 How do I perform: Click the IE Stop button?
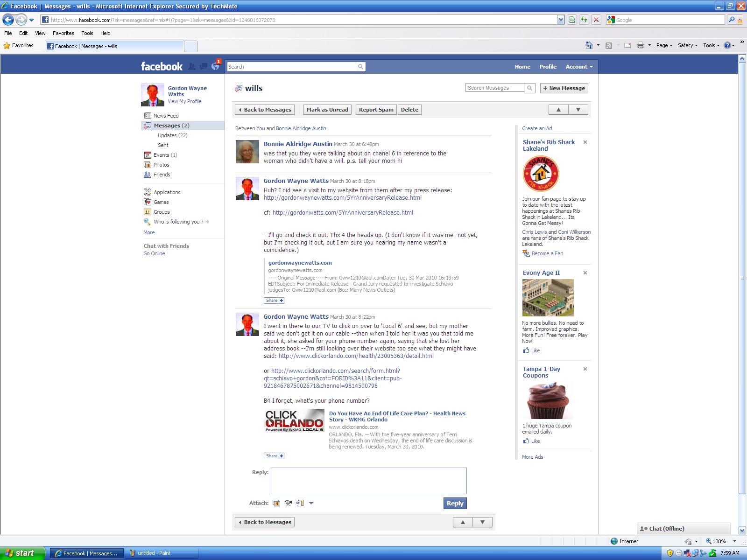(596, 20)
